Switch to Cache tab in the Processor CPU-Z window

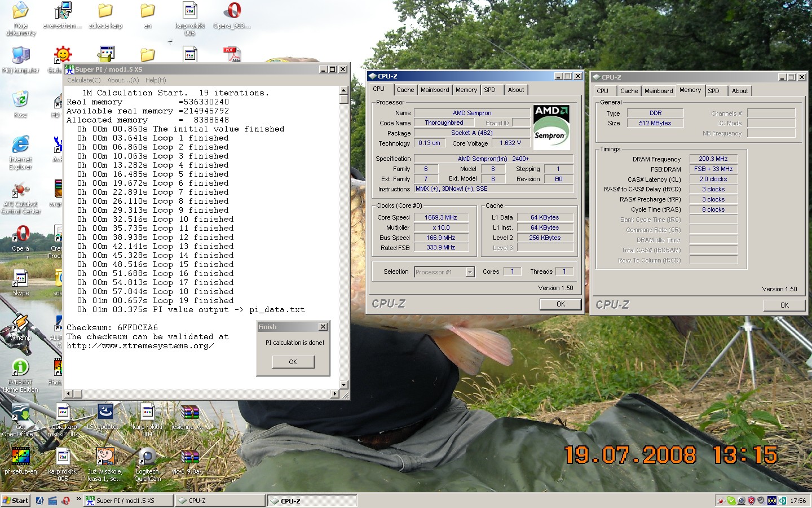[x=405, y=90]
